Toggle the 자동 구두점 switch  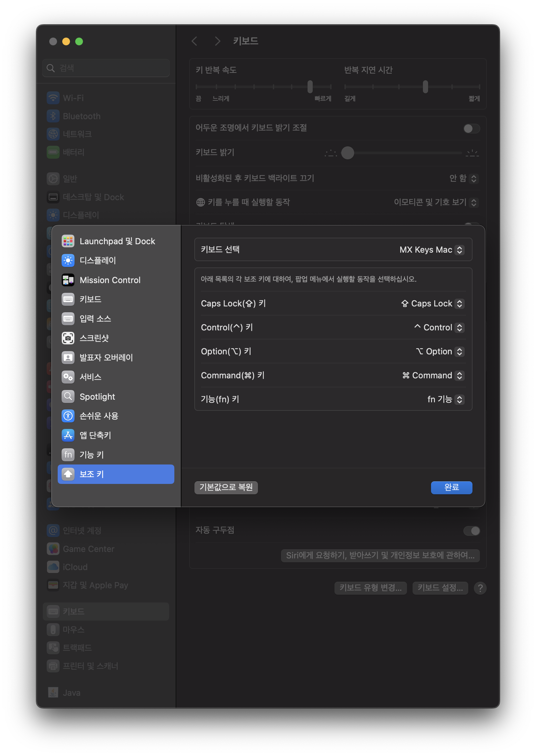(x=471, y=531)
